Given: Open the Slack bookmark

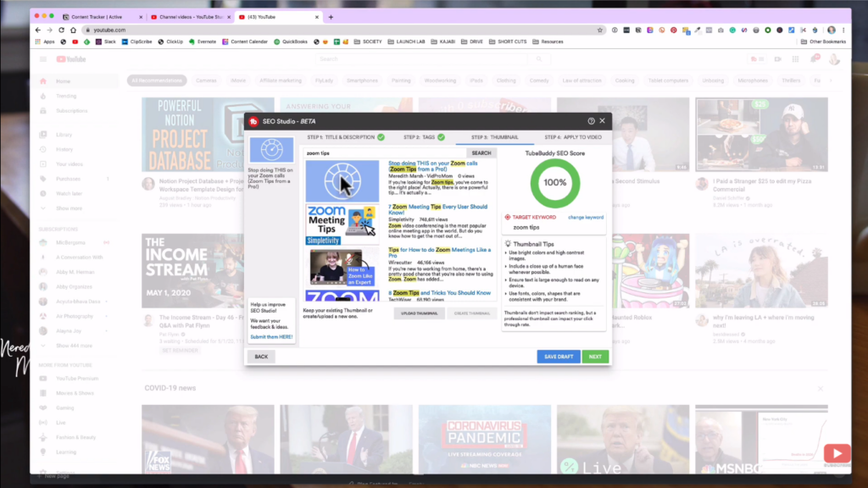Looking at the screenshot, I should [x=106, y=42].
